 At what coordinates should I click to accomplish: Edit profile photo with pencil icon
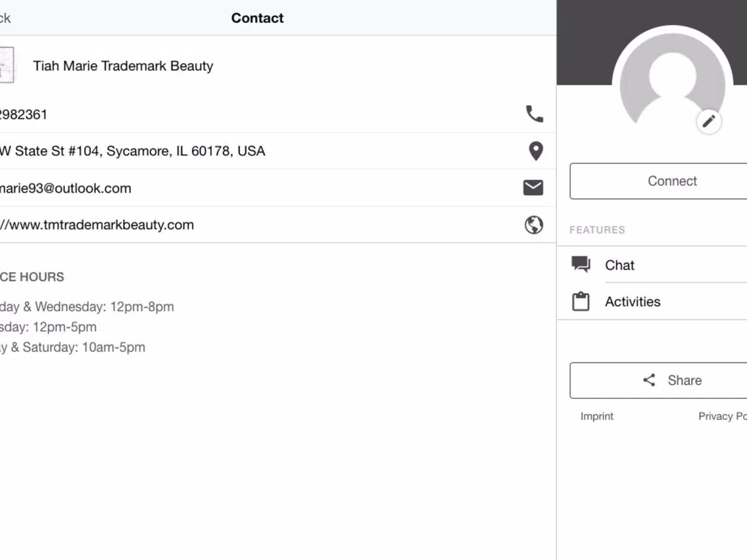pyautogui.click(x=708, y=121)
